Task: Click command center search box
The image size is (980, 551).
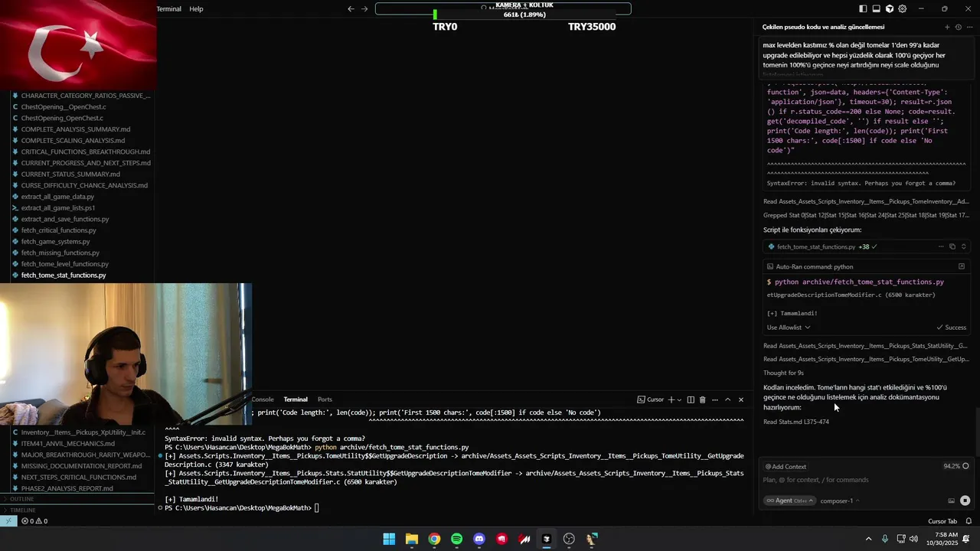Action: click(503, 9)
